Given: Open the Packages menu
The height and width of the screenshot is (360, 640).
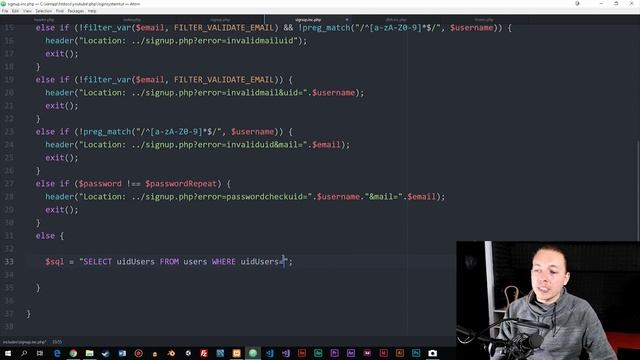Looking at the screenshot, I should (76, 11).
